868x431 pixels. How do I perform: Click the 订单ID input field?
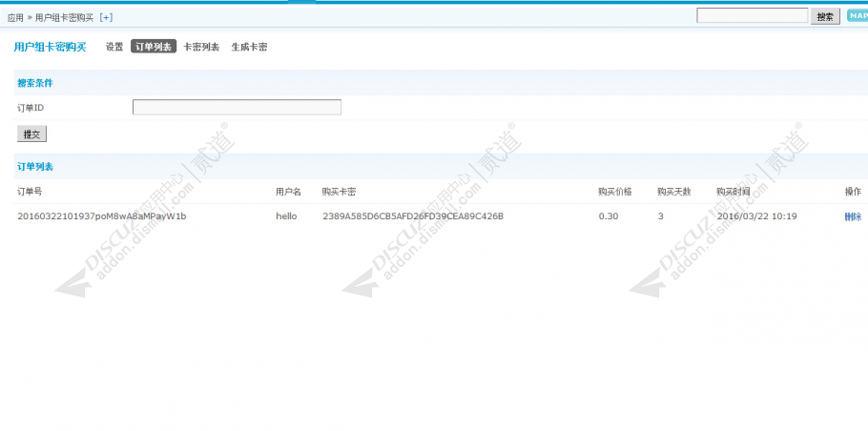tap(237, 108)
